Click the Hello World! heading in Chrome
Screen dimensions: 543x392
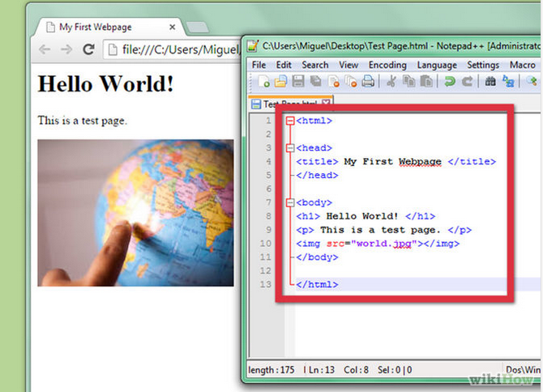point(105,83)
